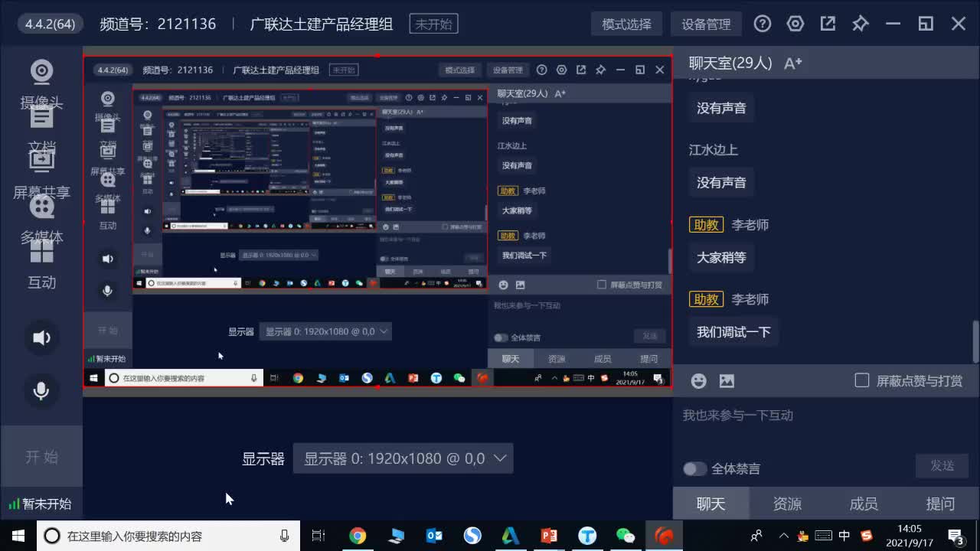Open settings gear icon in title bar
This screenshot has width=980, height=551.
pos(795,24)
